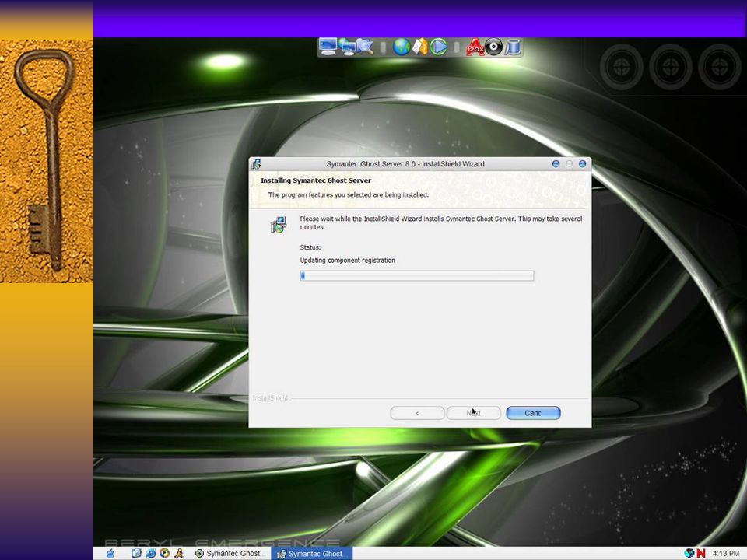Close the InstallShield Wizard window
747x560 pixels.
pyautogui.click(x=582, y=164)
